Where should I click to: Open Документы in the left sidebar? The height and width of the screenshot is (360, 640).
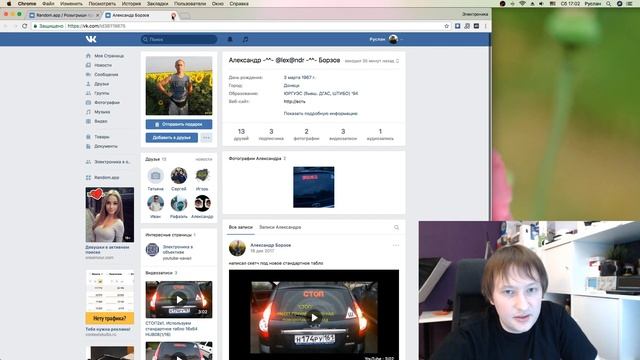(106, 147)
